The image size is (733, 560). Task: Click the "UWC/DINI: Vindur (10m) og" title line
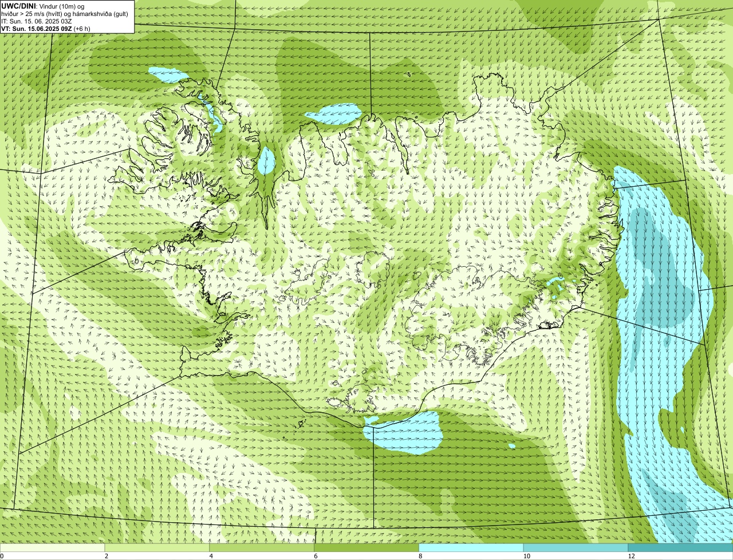click(42, 6)
